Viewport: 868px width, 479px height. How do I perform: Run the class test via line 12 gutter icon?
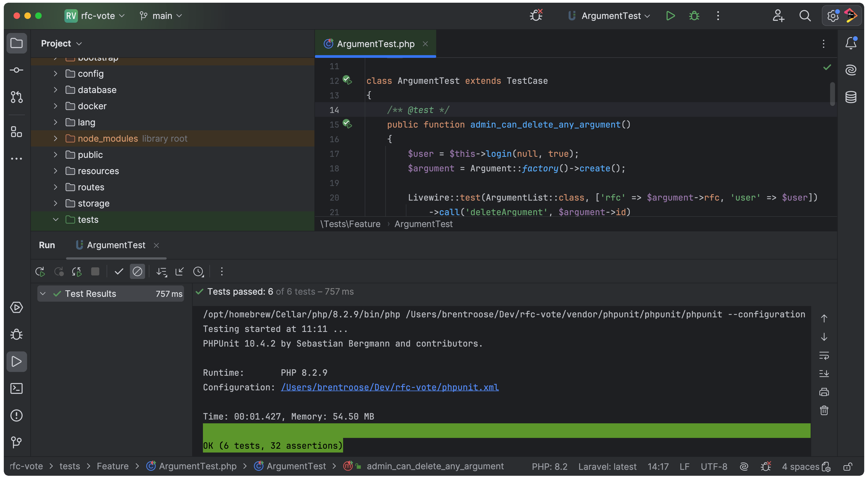pyautogui.click(x=347, y=80)
